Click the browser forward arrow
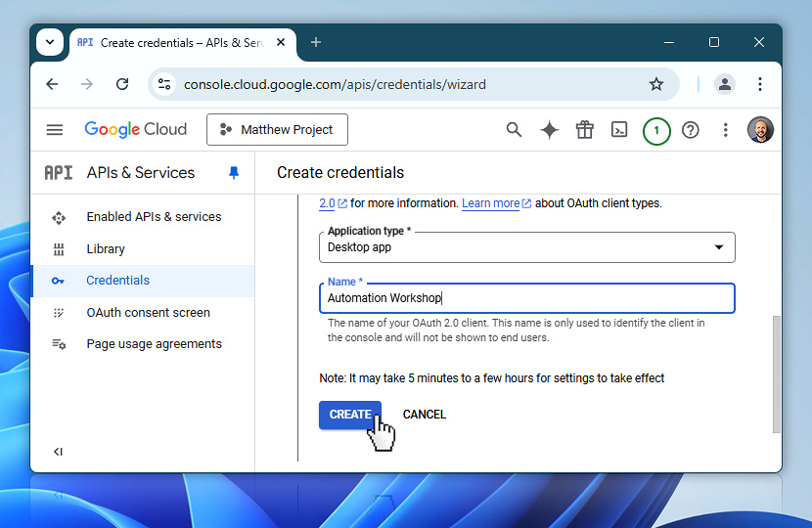The height and width of the screenshot is (528, 812). point(87,84)
